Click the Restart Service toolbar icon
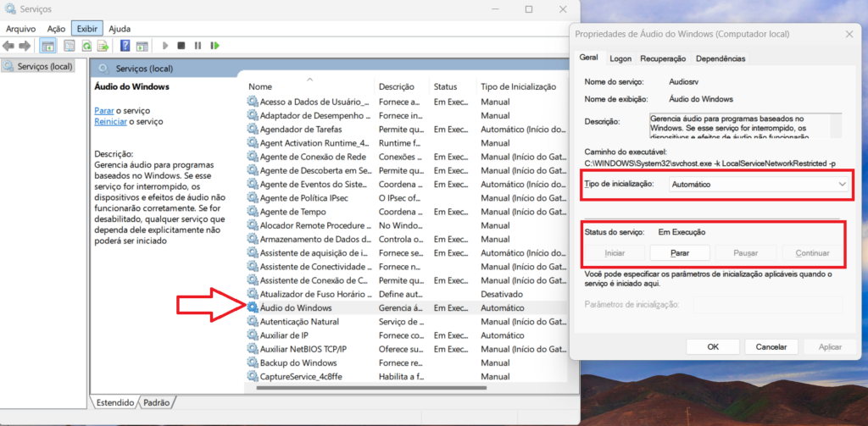 point(214,46)
